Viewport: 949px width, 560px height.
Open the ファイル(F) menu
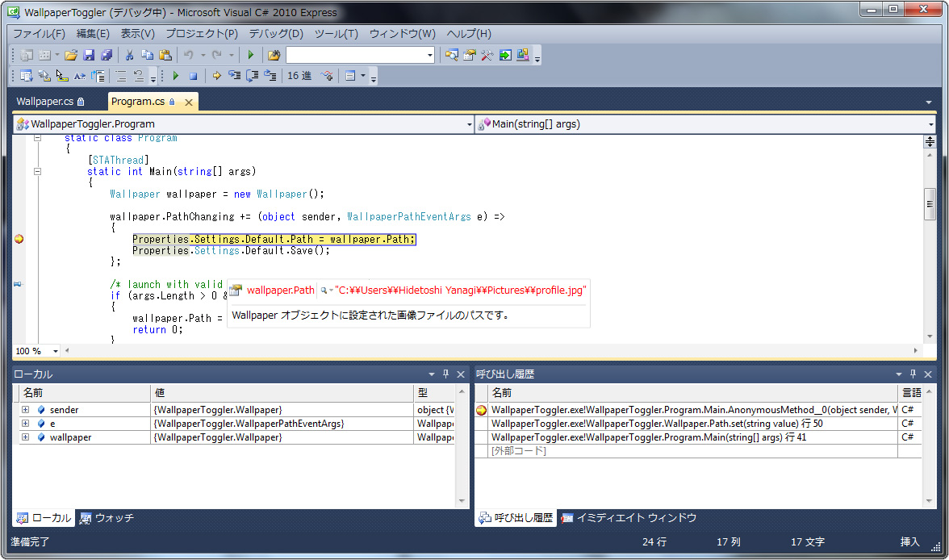click(x=39, y=33)
